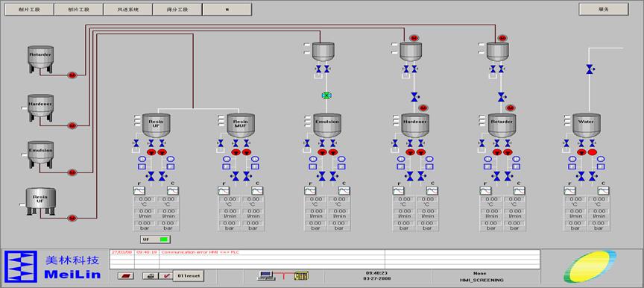Open trend chart under Water C column
The height and width of the screenshot is (288, 644).
[x=603, y=190]
